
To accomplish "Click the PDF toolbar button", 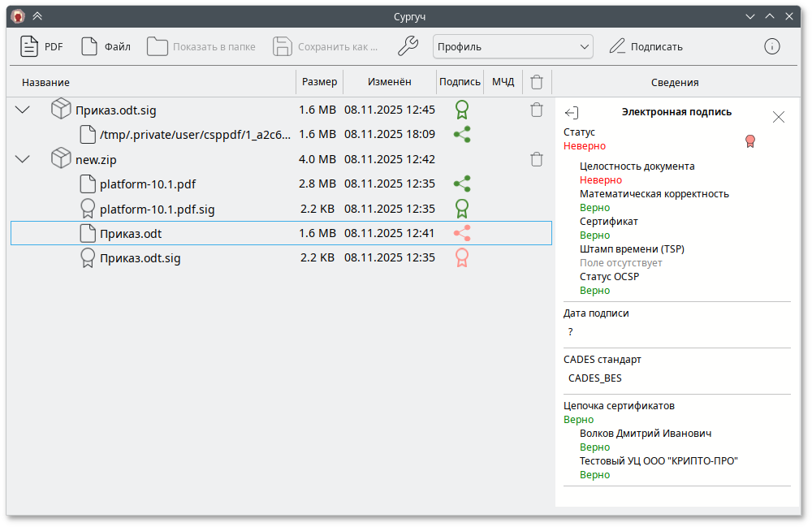I will tap(41, 46).
